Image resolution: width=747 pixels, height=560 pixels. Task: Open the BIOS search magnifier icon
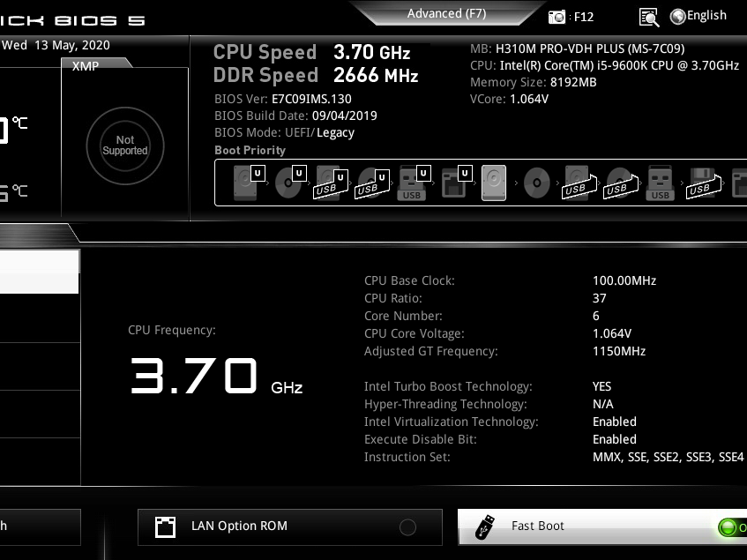click(649, 17)
